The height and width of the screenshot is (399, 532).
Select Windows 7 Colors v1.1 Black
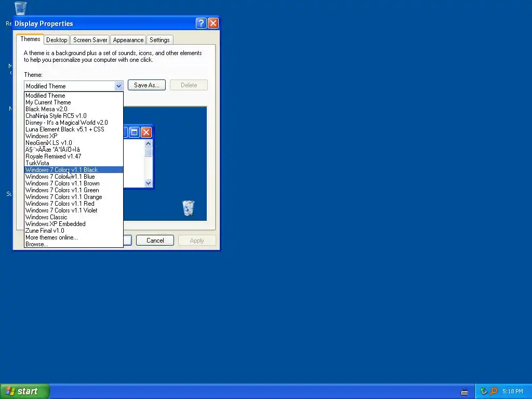[74, 170]
